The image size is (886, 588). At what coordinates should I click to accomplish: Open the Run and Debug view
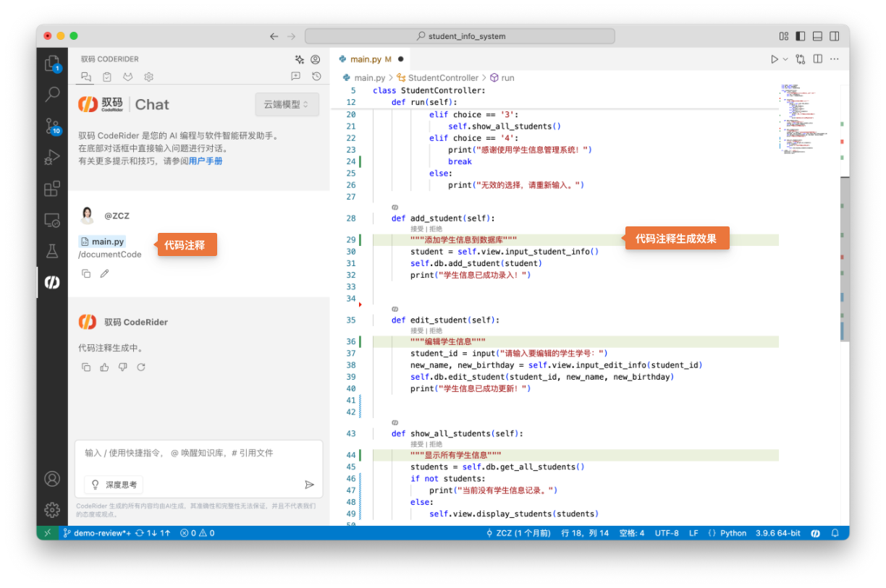[x=52, y=157]
